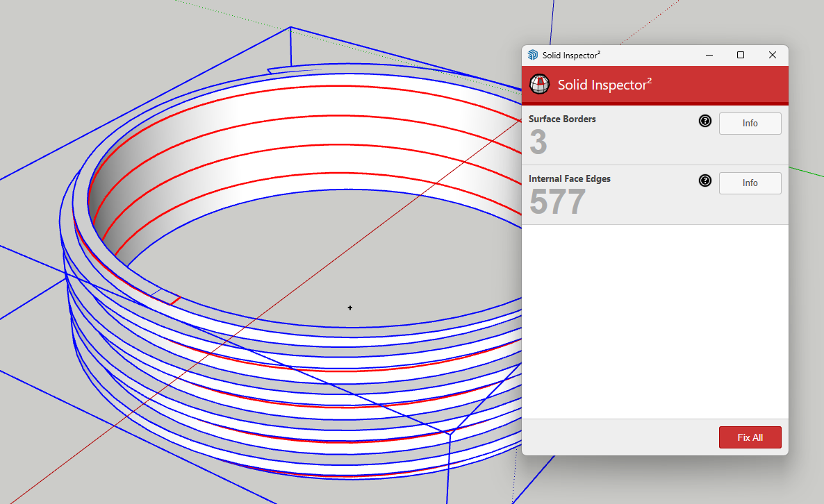Click the globe logo in red header

coord(540,84)
